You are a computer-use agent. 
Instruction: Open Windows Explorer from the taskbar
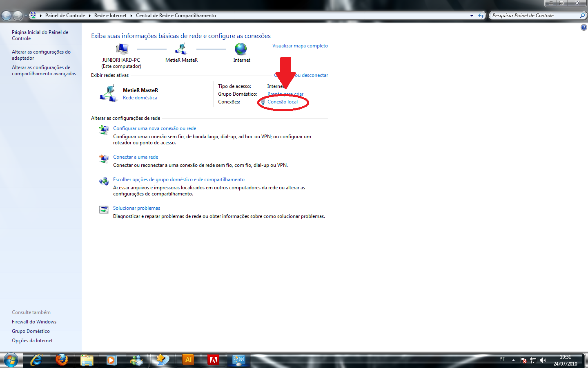(x=87, y=360)
